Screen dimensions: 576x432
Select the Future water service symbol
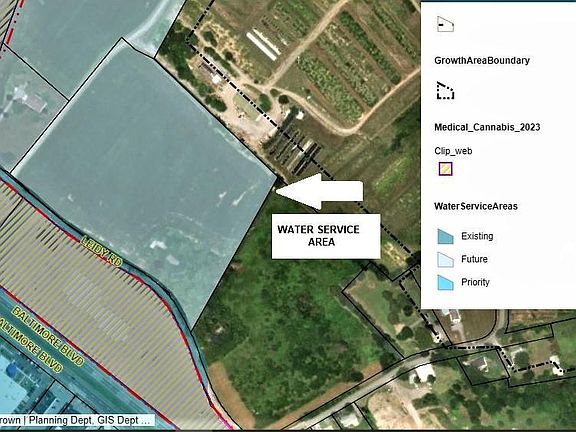(x=445, y=259)
